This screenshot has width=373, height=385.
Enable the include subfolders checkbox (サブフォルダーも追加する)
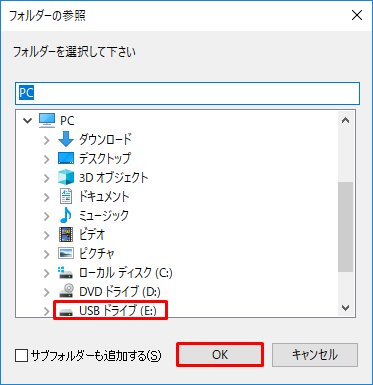pos(21,356)
